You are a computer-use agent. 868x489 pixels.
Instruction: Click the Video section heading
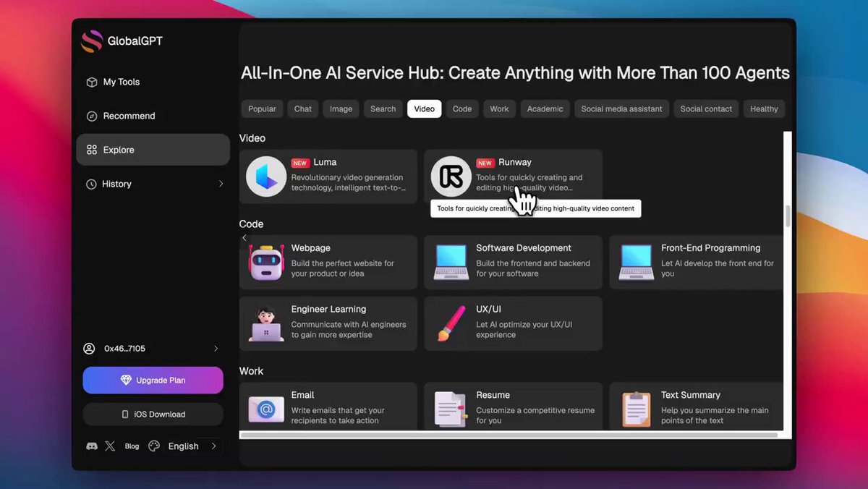click(252, 138)
